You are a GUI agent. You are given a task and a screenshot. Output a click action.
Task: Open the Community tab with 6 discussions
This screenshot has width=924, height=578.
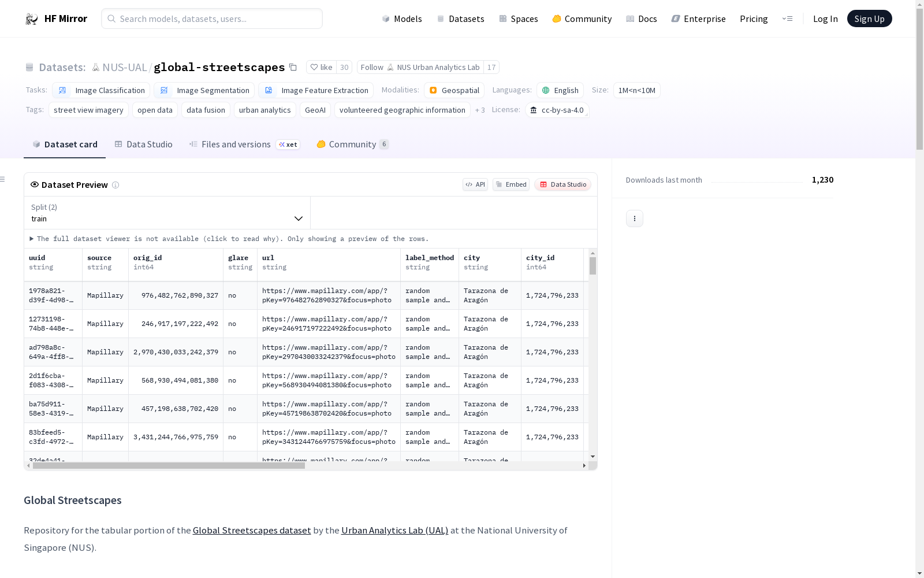click(352, 144)
